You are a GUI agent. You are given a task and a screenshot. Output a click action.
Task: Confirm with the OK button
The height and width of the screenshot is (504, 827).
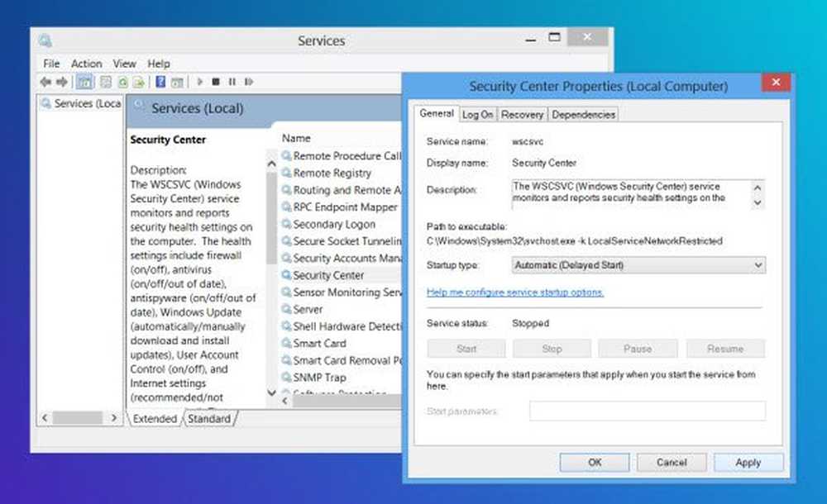[595, 463]
